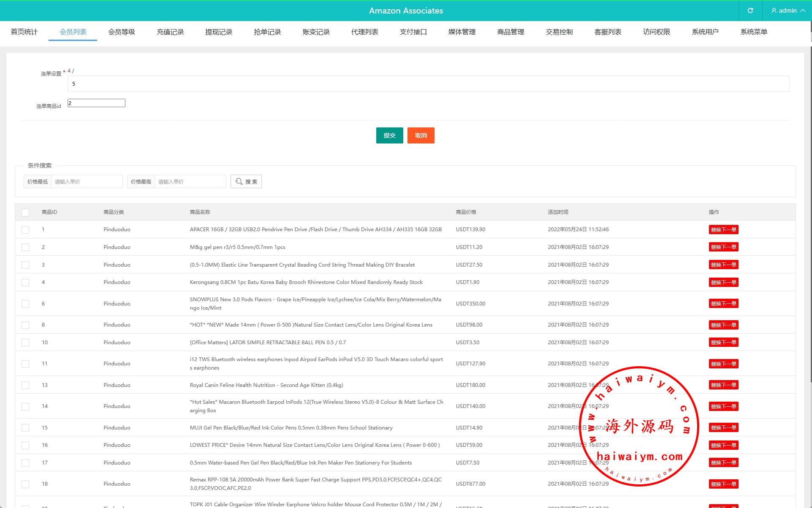Switch to the 商品管理 tab
812x508 pixels.
coord(511,32)
